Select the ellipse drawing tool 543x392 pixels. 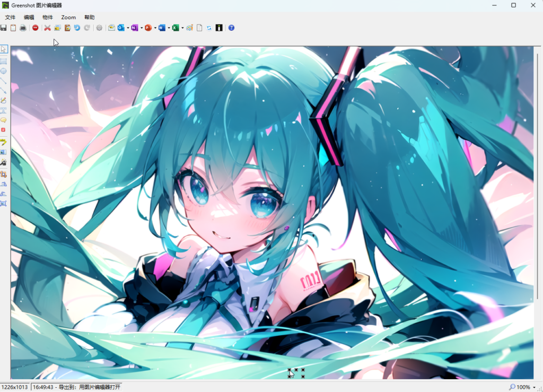(x=4, y=71)
